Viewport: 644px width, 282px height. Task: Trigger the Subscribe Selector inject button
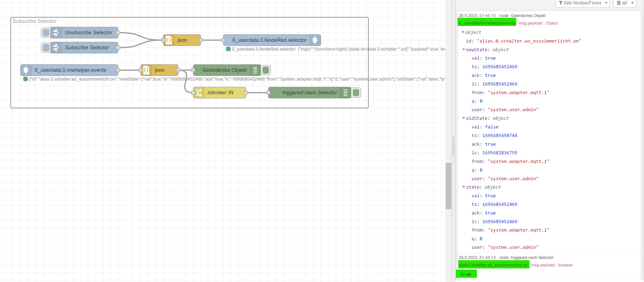[x=46, y=48]
